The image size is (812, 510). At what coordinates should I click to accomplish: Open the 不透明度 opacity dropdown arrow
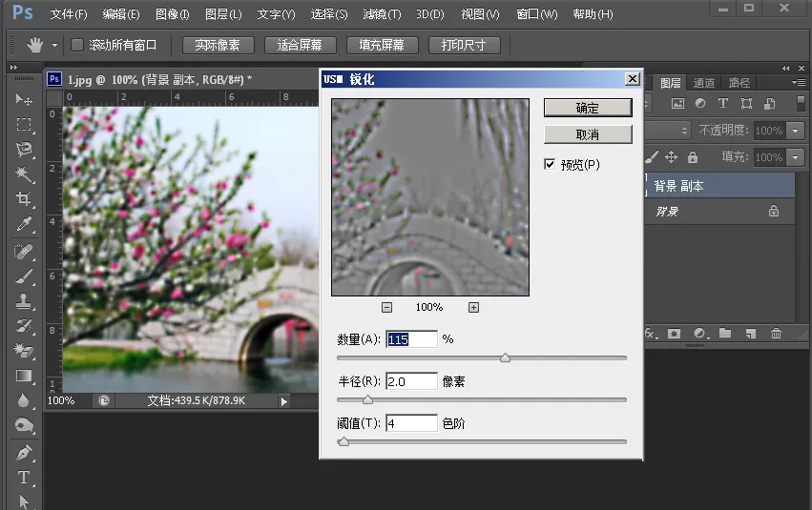tap(796, 131)
